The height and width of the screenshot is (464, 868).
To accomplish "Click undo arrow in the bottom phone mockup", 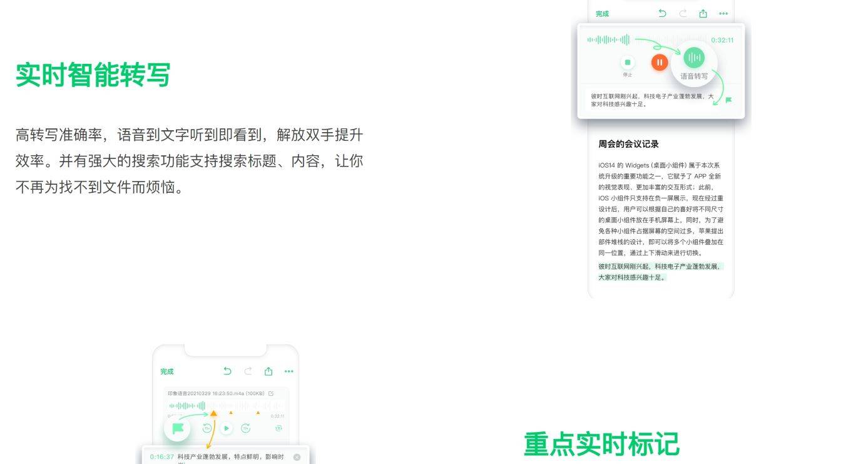I will [x=227, y=371].
